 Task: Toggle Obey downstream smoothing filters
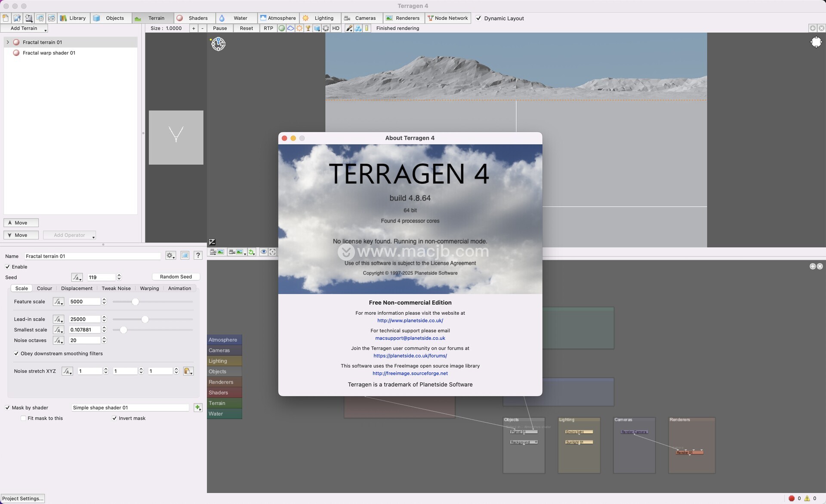[16, 353]
